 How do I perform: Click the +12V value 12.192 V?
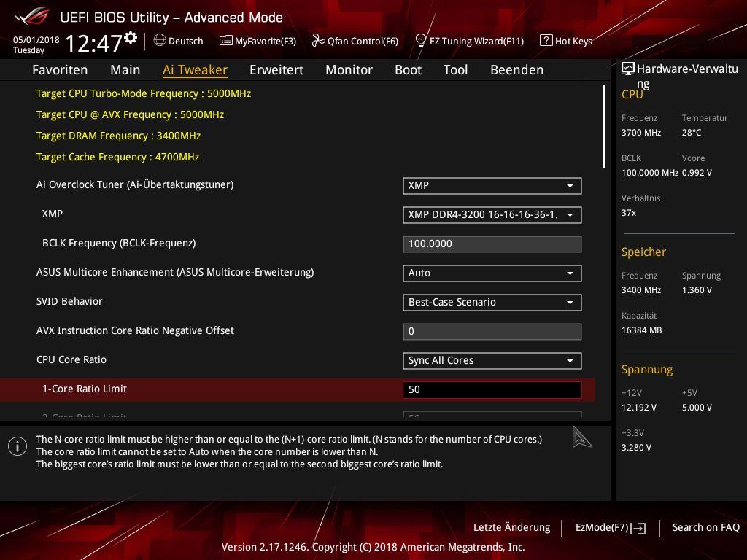click(639, 408)
